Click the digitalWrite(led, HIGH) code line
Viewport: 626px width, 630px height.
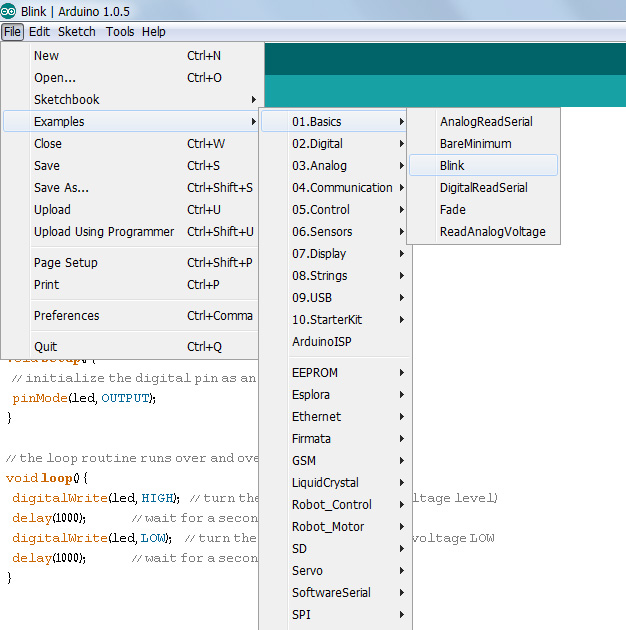click(x=96, y=498)
